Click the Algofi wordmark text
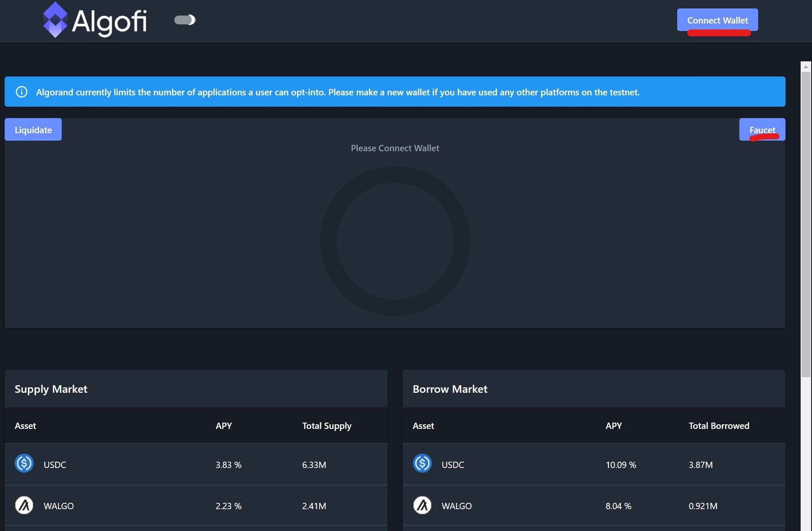 109,21
